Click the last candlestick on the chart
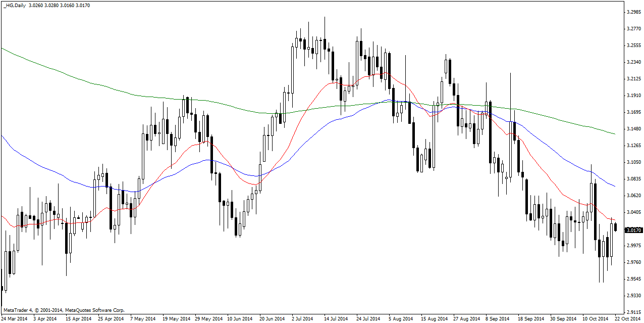Image resolution: width=644 pixels, height=323 pixels. 616,227
